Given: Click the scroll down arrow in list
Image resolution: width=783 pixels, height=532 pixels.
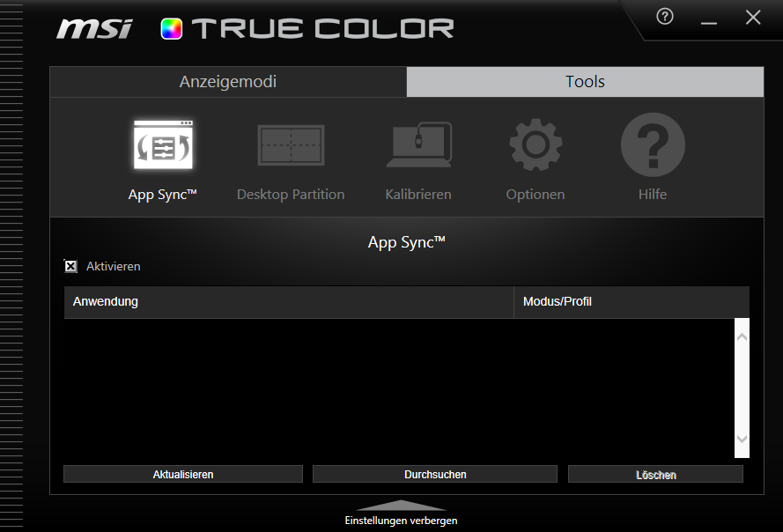Looking at the screenshot, I should [x=742, y=439].
